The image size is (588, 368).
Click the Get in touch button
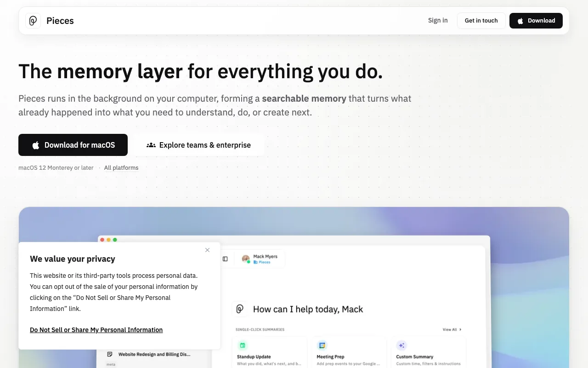point(481,21)
